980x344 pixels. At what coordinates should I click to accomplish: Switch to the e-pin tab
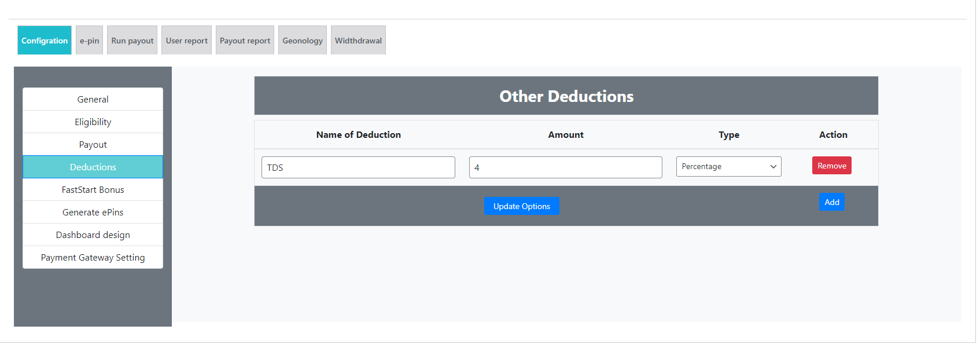point(89,41)
